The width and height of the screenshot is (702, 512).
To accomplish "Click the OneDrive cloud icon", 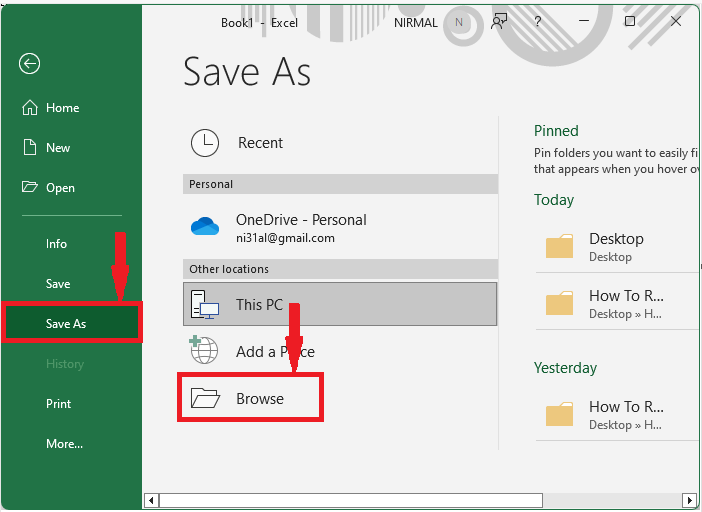I will pos(205,226).
